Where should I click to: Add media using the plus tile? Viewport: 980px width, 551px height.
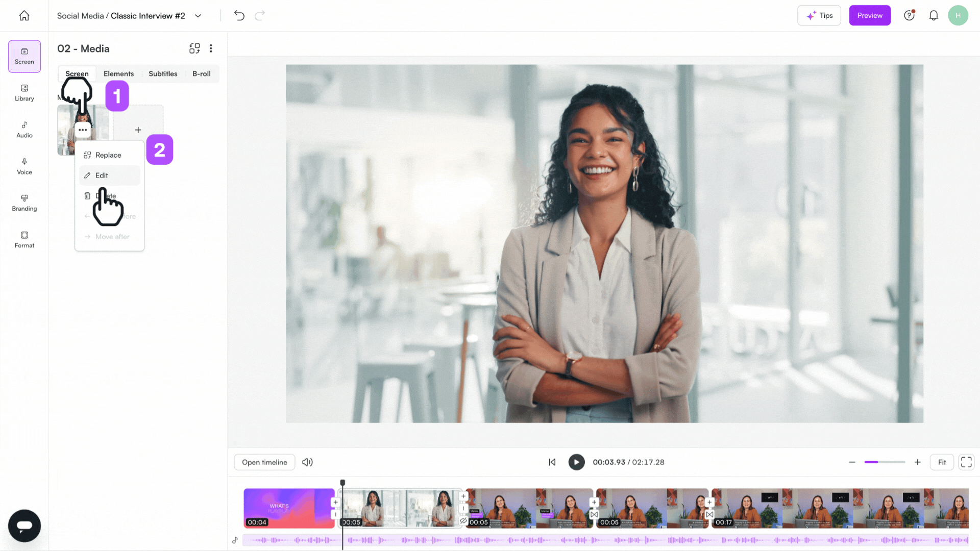[138, 130]
